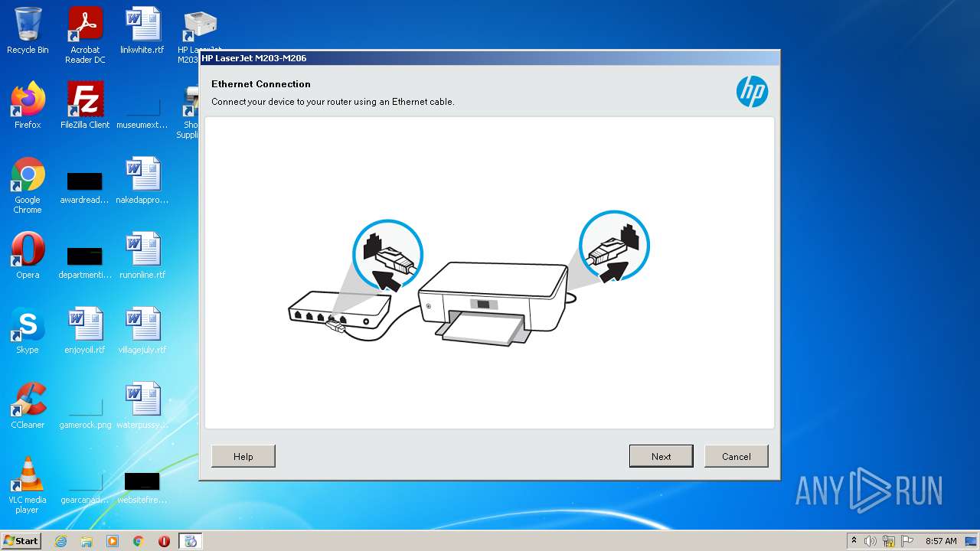Screen dimensions: 980x551
Task: Open gamerock.png desktop file
Action: click(x=85, y=413)
